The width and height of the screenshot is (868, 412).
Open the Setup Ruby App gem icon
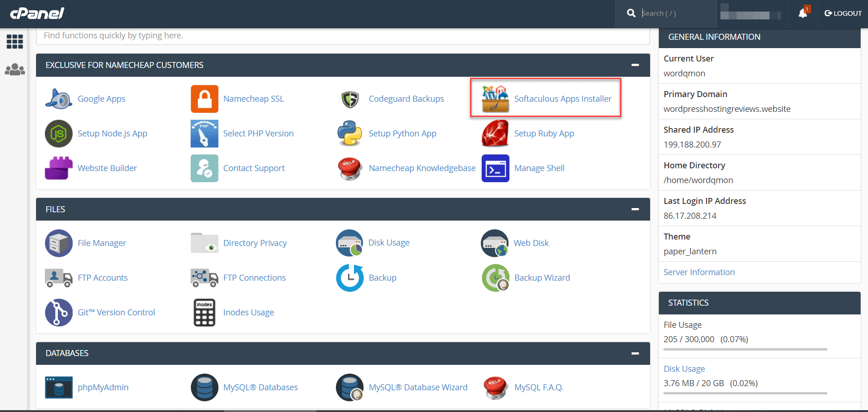(496, 134)
